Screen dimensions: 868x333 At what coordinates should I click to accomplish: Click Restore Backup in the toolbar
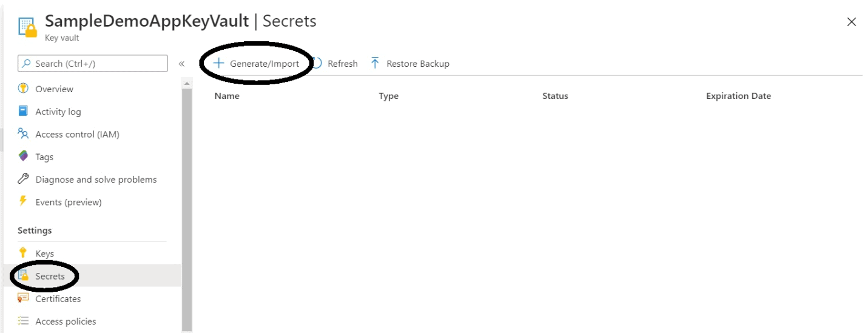pyautogui.click(x=410, y=64)
